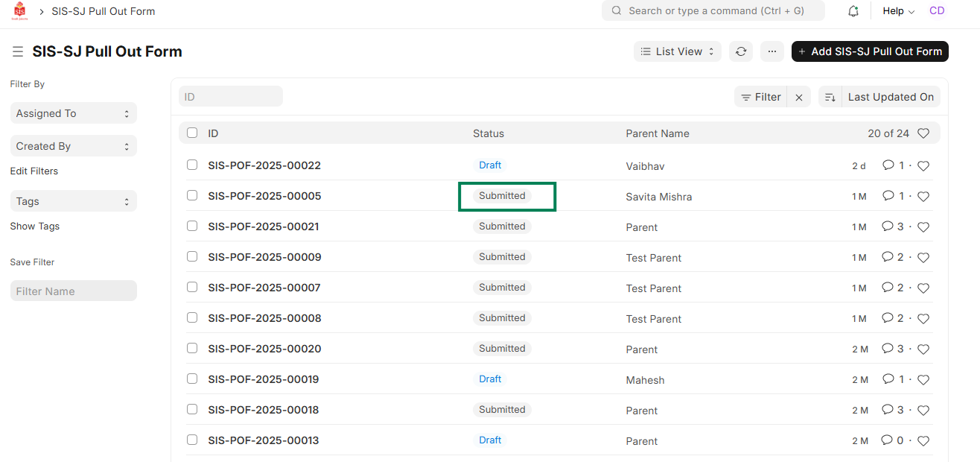980x462 pixels.
Task: Expand the Assigned To filter dropdown
Action: pos(73,113)
